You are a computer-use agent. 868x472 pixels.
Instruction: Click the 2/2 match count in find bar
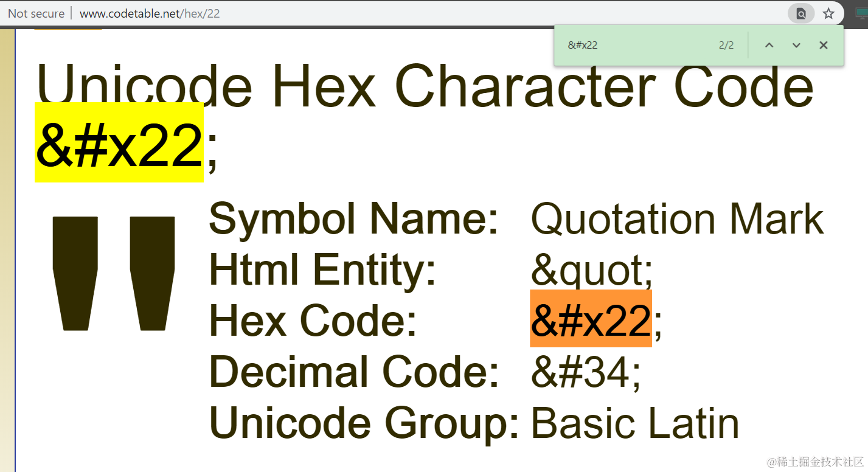tap(726, 45)
